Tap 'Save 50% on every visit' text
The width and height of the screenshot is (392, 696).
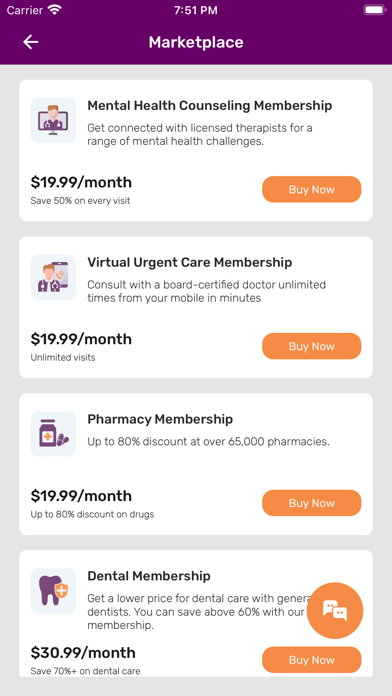point(80,201)
